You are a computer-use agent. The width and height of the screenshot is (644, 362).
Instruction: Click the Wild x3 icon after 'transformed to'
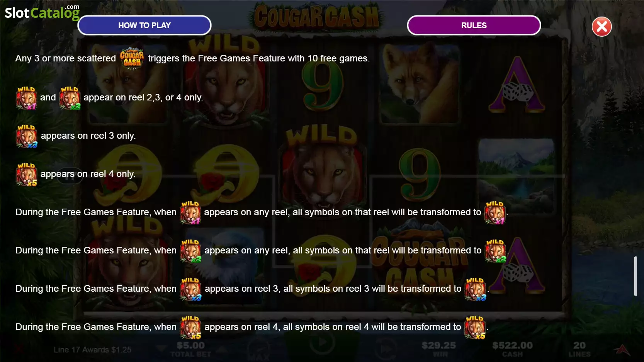(475, 289)
